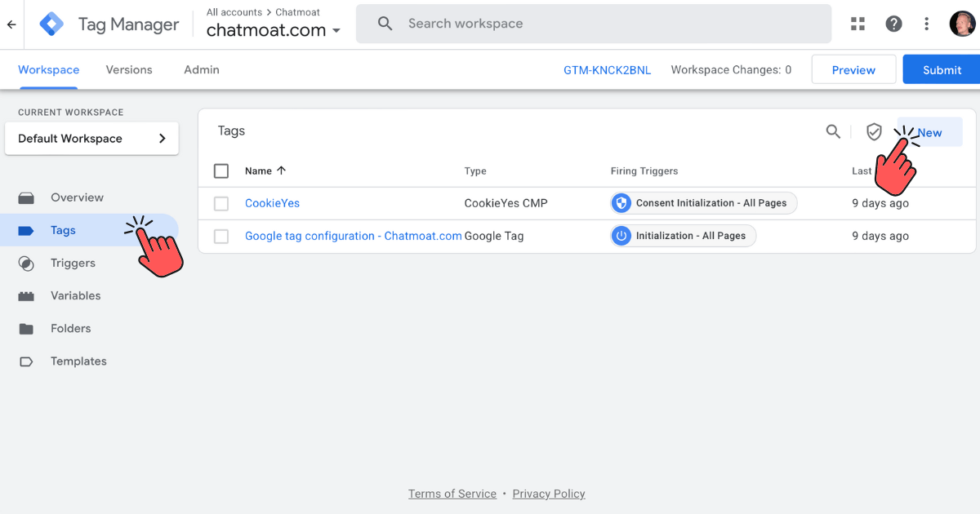Open the Google apps grid icon

point(857,24)
